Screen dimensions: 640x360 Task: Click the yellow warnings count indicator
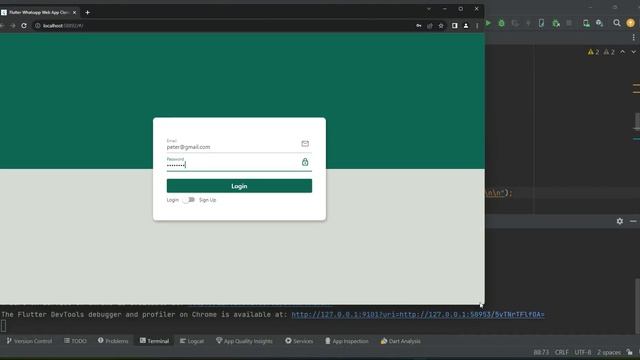point(593,52)
